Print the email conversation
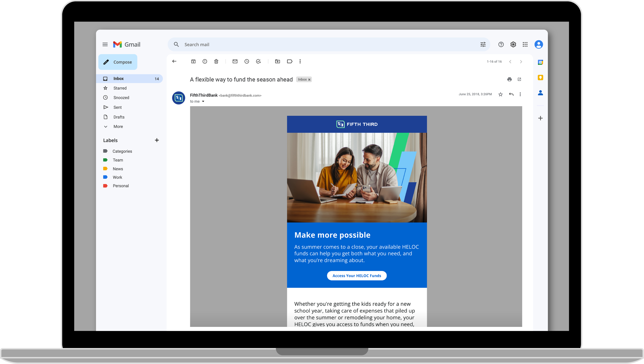Viewport: 644px width, 364px height. (x=509, y=79)
